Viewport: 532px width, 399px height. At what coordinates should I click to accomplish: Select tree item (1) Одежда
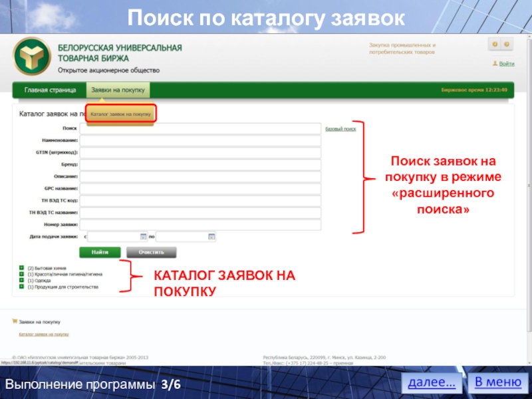coord(39,281)
